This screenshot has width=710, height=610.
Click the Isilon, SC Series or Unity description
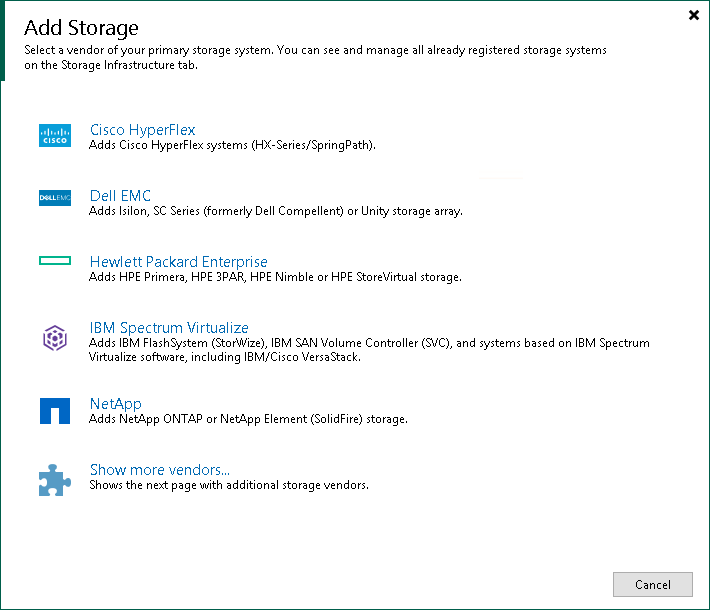(276, 211)
